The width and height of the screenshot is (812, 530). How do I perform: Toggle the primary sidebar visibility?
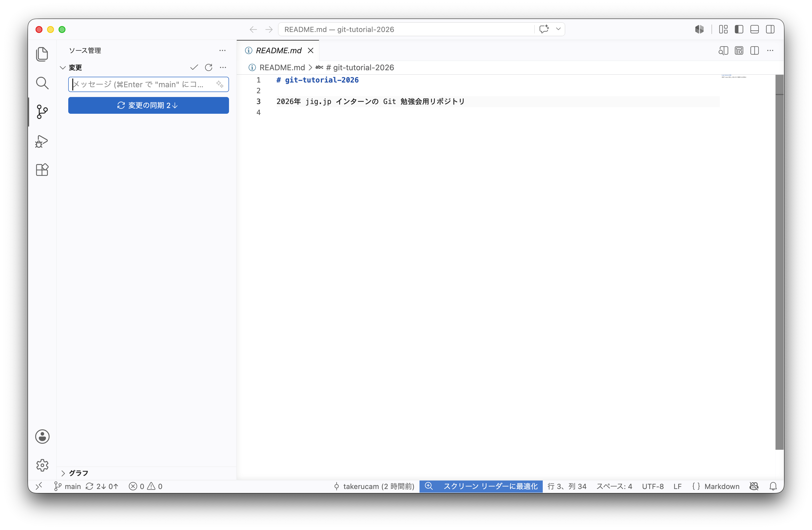coord(739,29)
